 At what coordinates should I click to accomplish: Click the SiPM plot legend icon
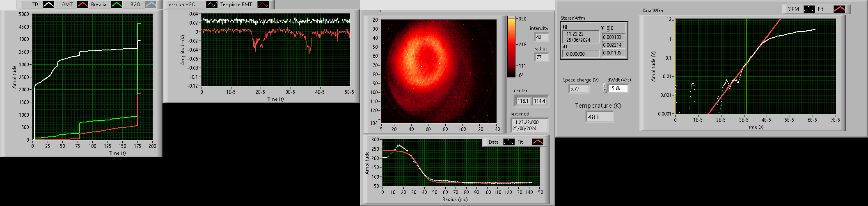(809, 9)
